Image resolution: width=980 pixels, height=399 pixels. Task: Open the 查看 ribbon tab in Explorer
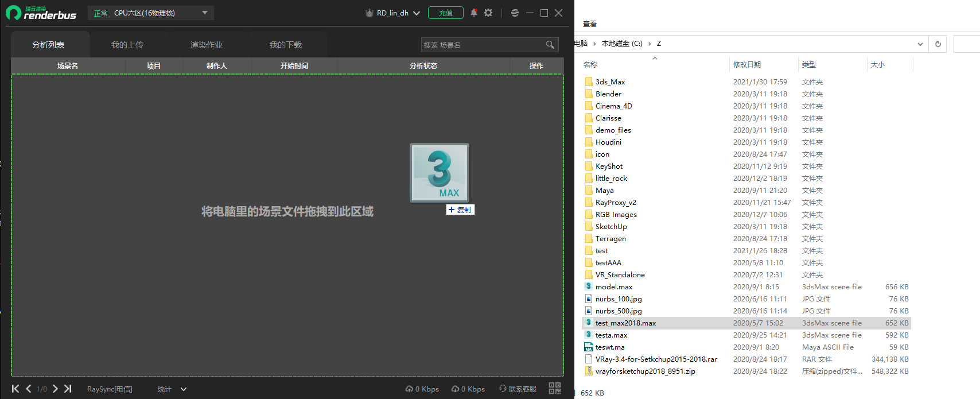590,24
